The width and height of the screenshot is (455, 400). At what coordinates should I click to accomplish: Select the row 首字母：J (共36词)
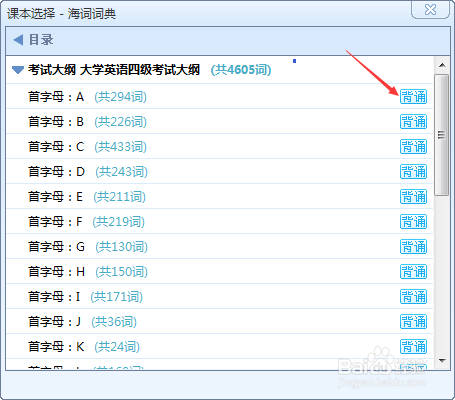click(220, 322)
